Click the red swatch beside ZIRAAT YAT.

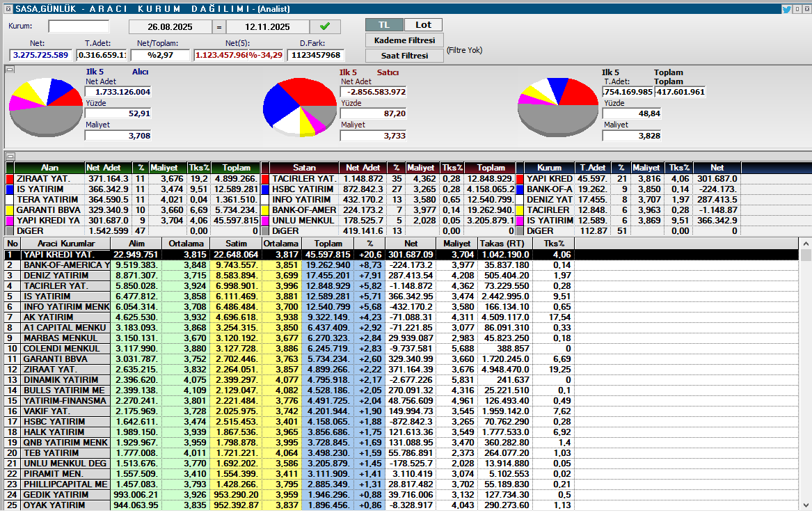click(10, 179)
